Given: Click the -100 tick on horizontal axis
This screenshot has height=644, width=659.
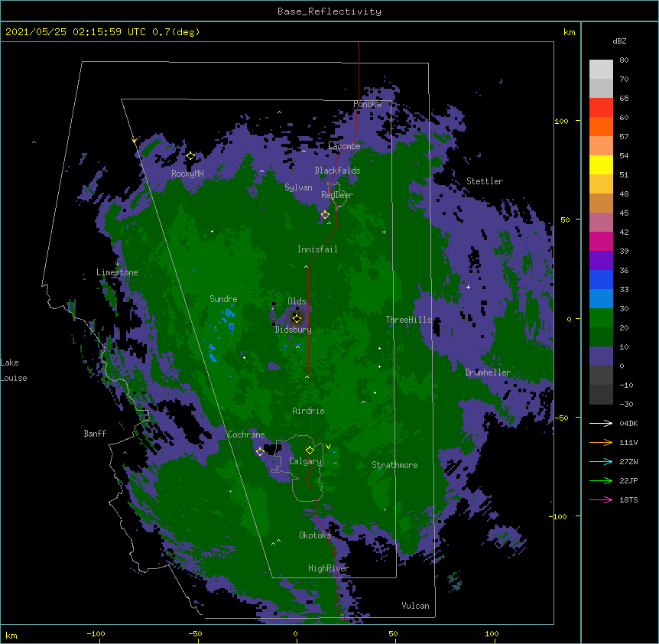Looking at the screenshot, I should point(96,633).
